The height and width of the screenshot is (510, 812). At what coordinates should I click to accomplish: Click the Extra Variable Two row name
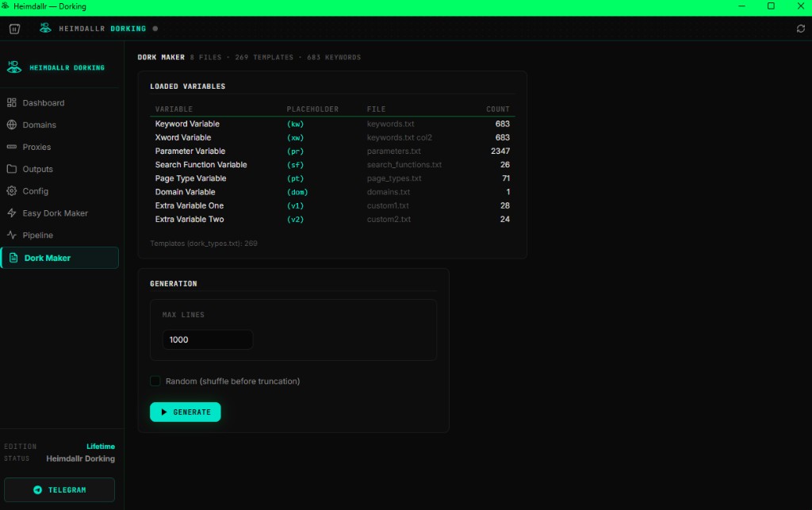pos(190,219)
